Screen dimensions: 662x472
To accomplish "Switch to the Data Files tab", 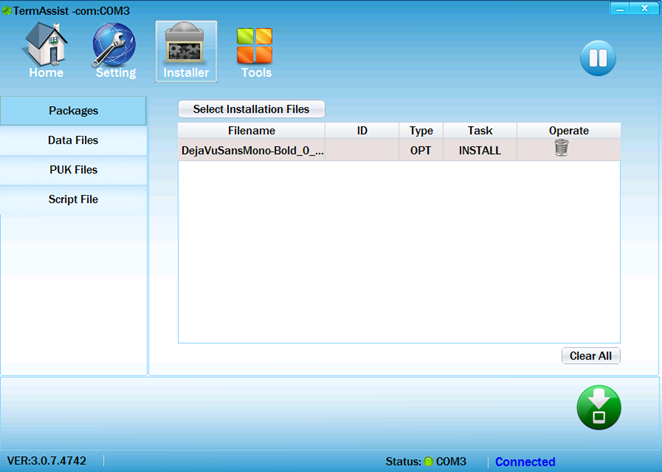I will pos(73,140).
